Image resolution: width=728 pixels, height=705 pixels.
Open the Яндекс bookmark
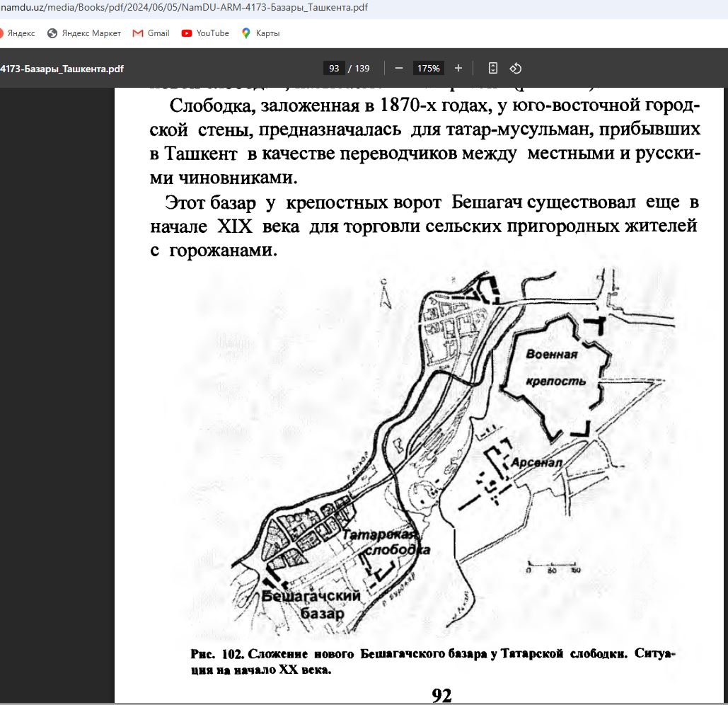pyautogui.click(x=20, y=33)
